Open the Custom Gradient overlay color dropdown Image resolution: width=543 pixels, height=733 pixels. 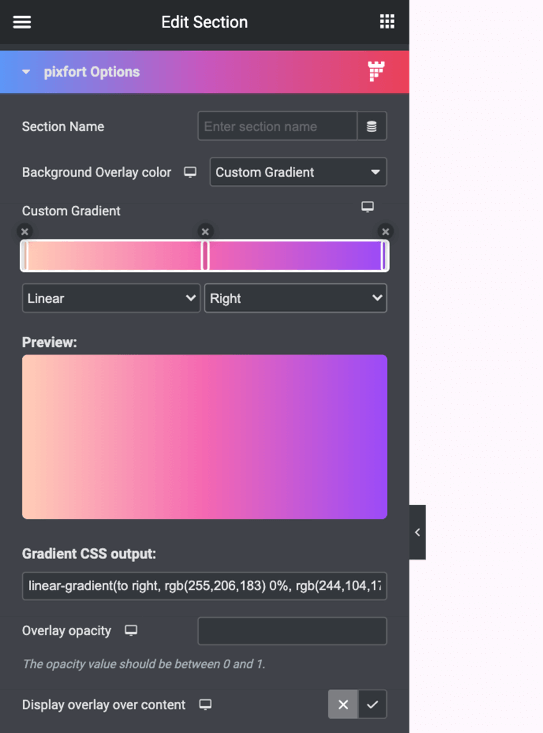tap(298, 172)
